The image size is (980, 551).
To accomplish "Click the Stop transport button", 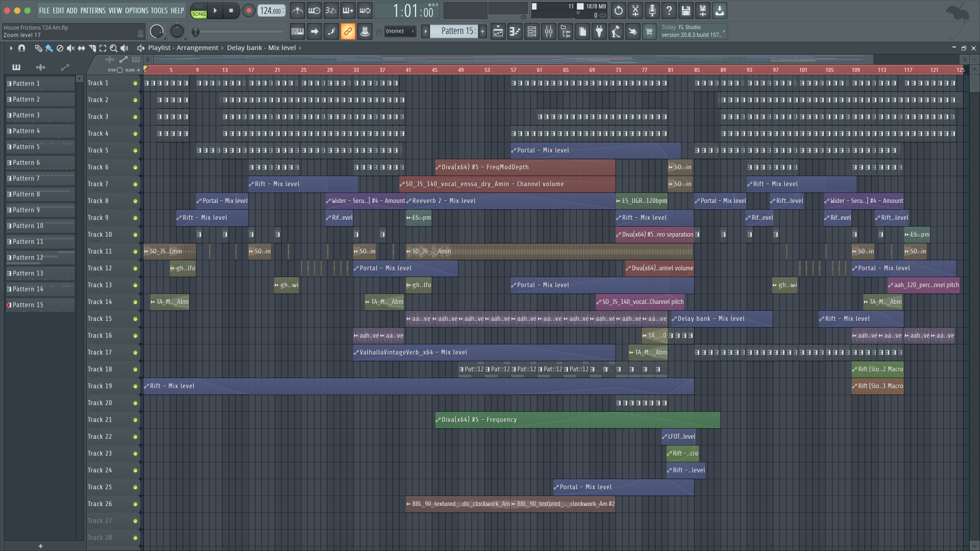I will tap(231, 11).
